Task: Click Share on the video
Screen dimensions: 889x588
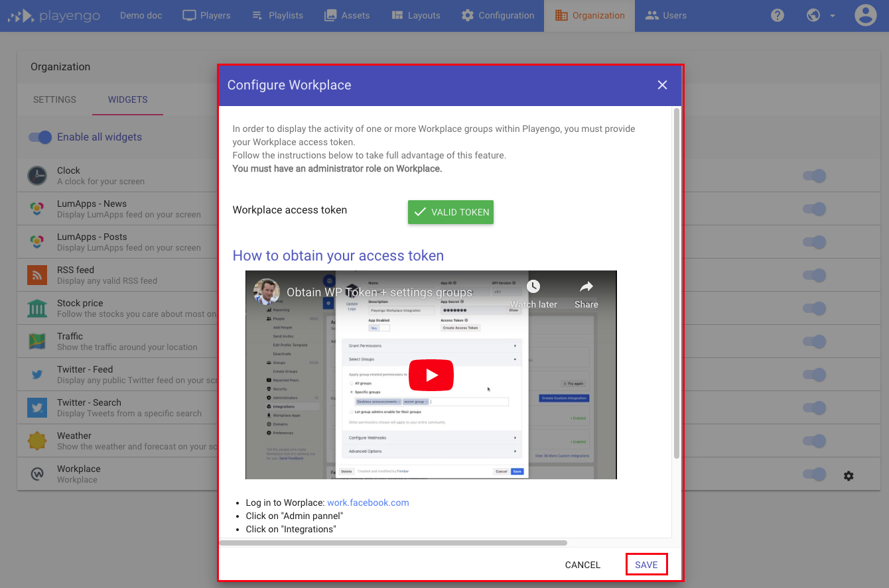Action: (586, 294)
